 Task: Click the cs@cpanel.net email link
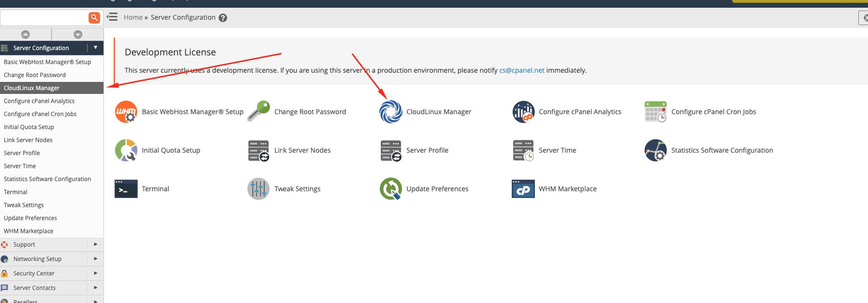[522, 70]
